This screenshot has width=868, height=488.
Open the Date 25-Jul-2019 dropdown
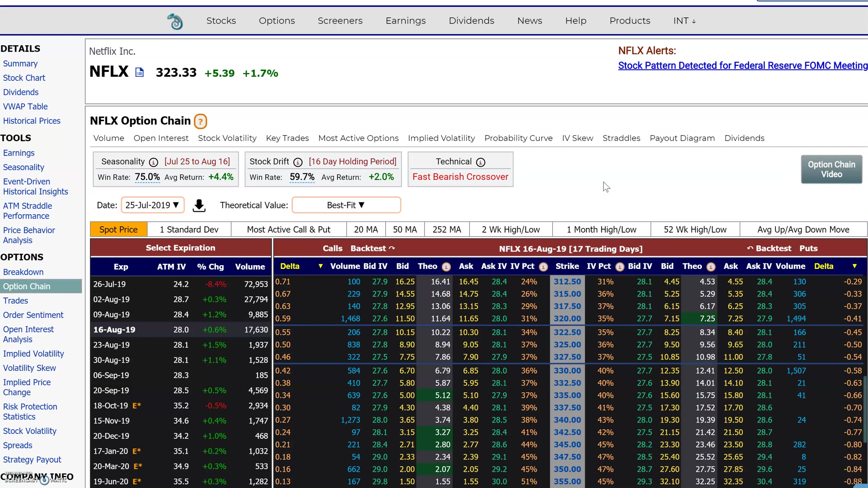[152, 205]
